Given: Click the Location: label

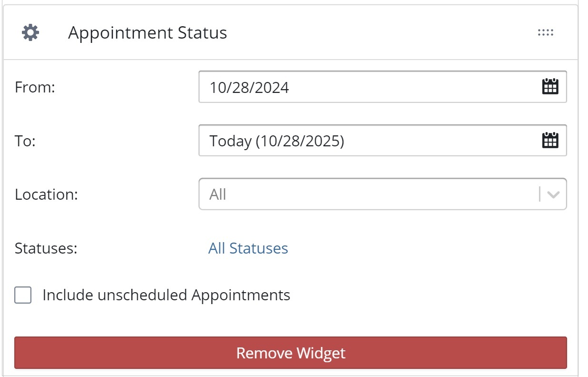Looking at the screenshot, I should 46,194.
